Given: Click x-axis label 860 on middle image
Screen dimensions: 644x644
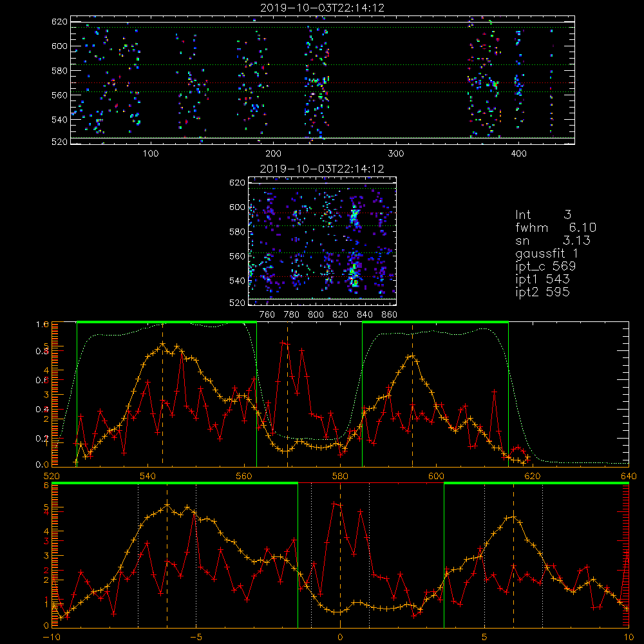Looking at the screenshot, I should point(390,314).
